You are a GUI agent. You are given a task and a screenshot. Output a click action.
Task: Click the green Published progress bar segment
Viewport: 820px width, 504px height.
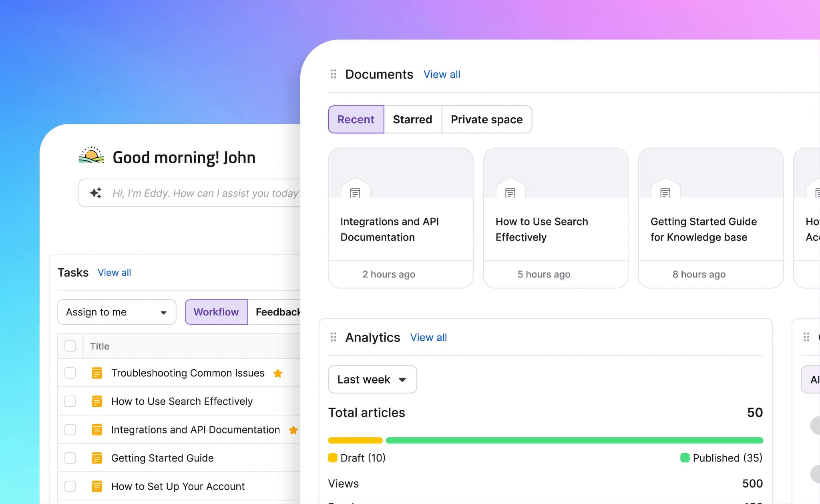tap(575, 440)
